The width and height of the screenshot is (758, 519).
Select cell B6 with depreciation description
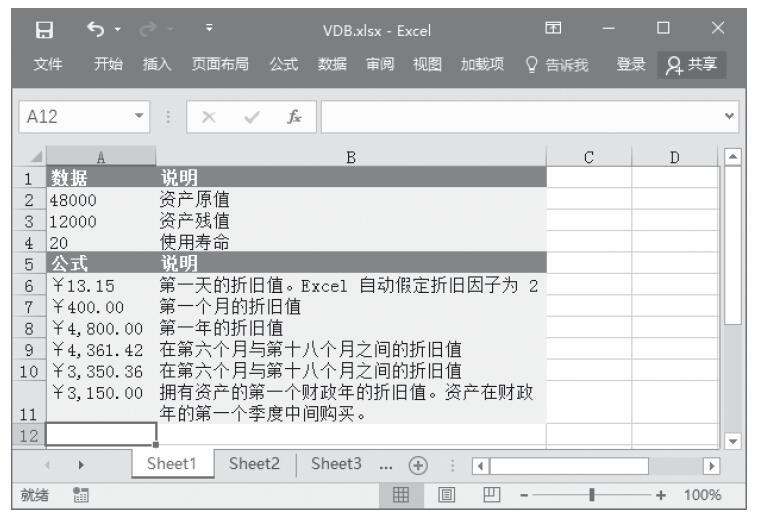(350, 285)
